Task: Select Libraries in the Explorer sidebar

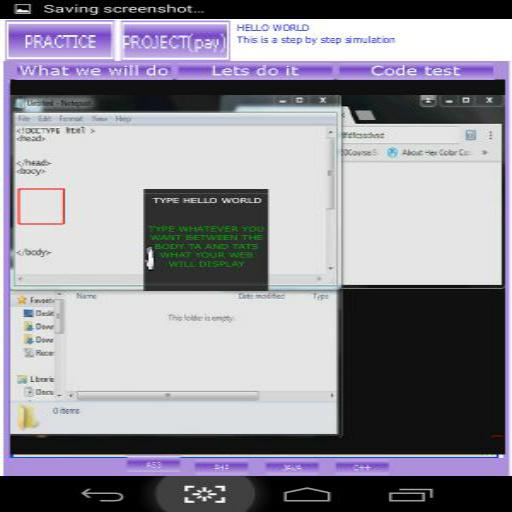Action: (36, 379)
